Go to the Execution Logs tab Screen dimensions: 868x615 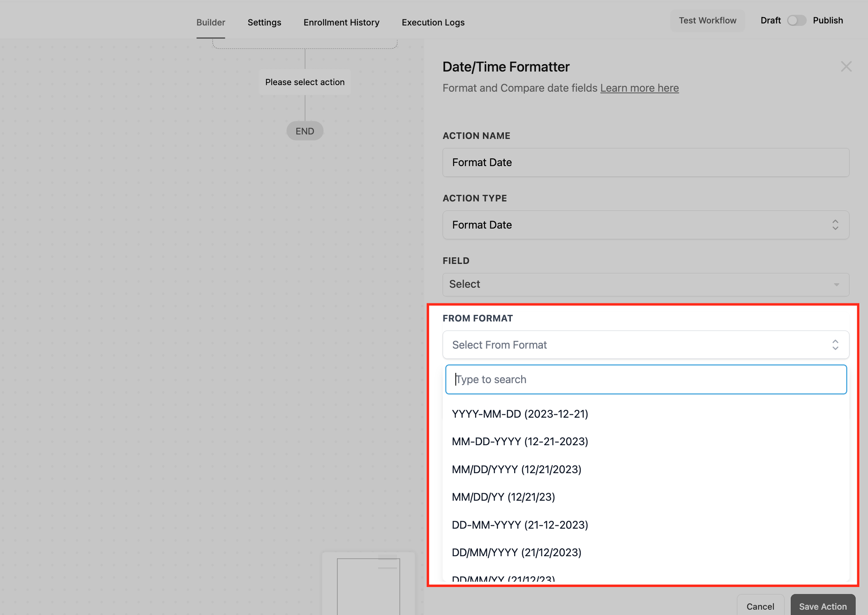[433, 23]
